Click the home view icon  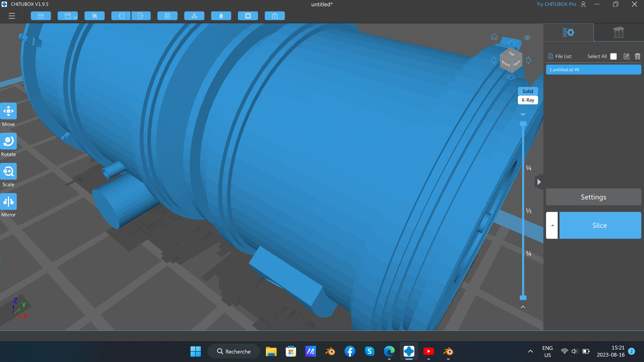[x=494, y=37]
